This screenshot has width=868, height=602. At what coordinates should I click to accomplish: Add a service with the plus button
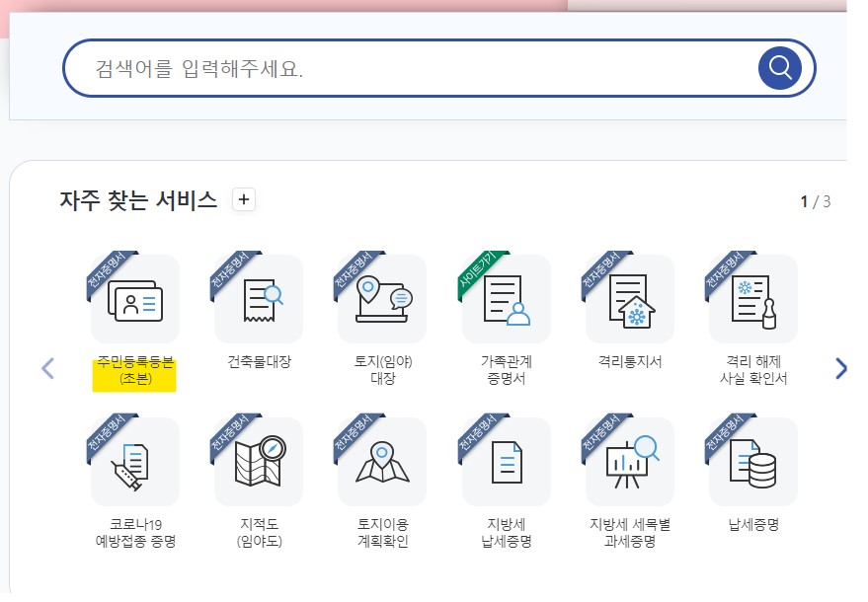tap(244, 199)
